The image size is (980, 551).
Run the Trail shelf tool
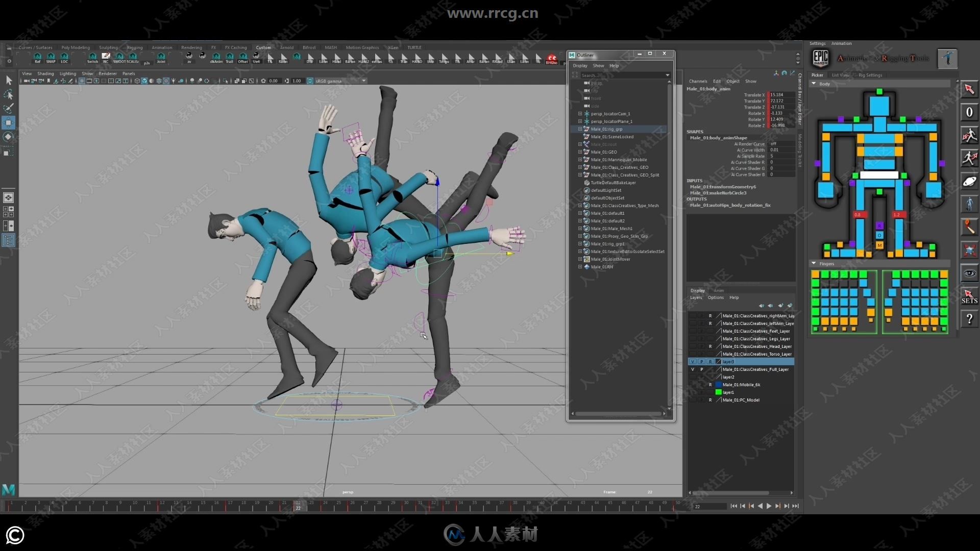pyautogui.click(x=230, y=58)
